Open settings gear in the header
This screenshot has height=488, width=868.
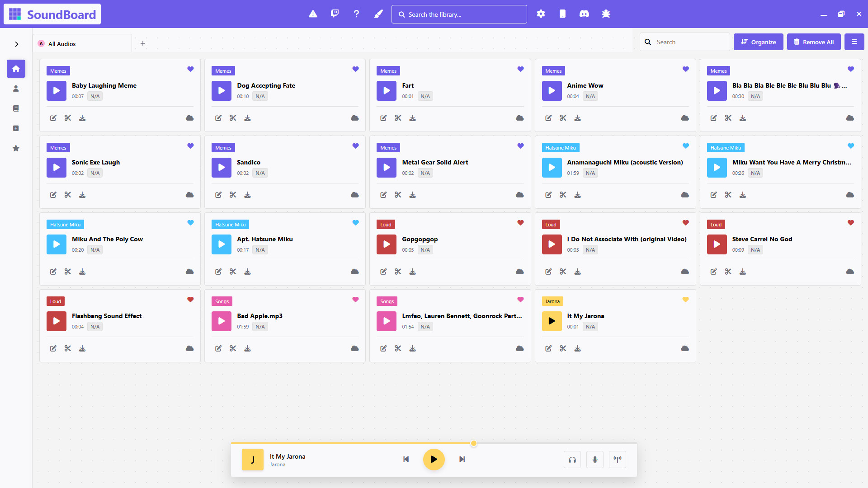541,14
